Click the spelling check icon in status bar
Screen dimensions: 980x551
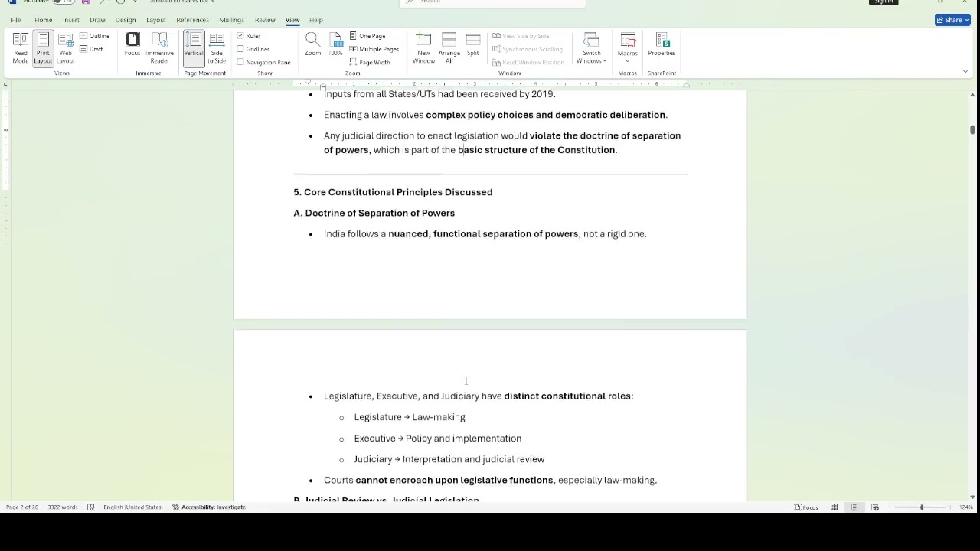pyautogui.click(x=91, y=507)
